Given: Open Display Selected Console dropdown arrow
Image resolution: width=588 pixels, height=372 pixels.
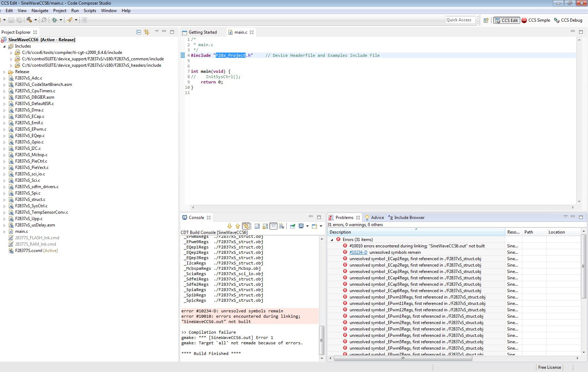Looking at the screenshot, I should coord(307,226).
